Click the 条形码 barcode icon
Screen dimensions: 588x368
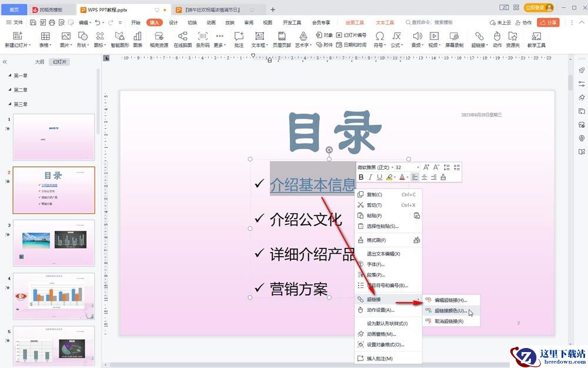[202, 36]
